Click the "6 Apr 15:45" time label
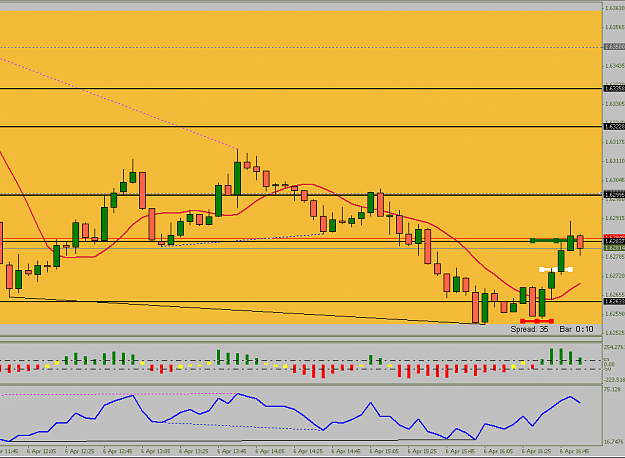Screen dimensions: 625x458 tap(460, 451)
